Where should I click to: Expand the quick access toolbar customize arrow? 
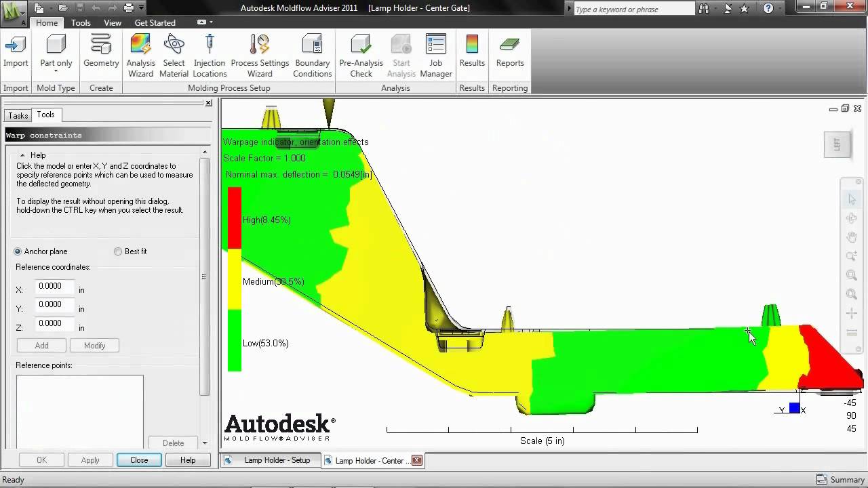pos(141,8)
